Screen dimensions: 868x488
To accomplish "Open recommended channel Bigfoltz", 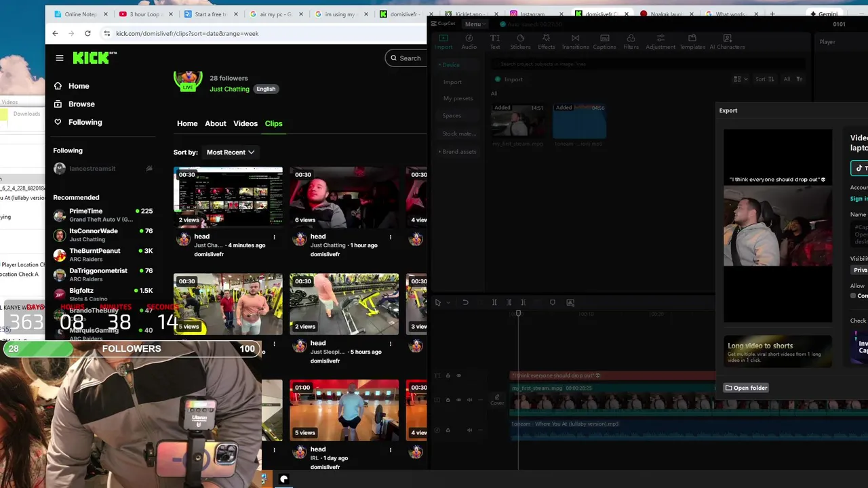I will click(103, 294).
